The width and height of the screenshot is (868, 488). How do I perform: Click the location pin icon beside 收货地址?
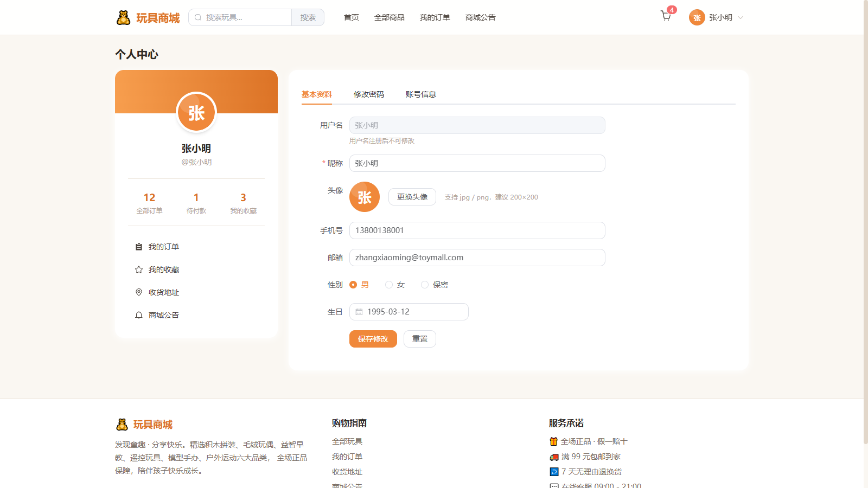(x=139, y=292)
